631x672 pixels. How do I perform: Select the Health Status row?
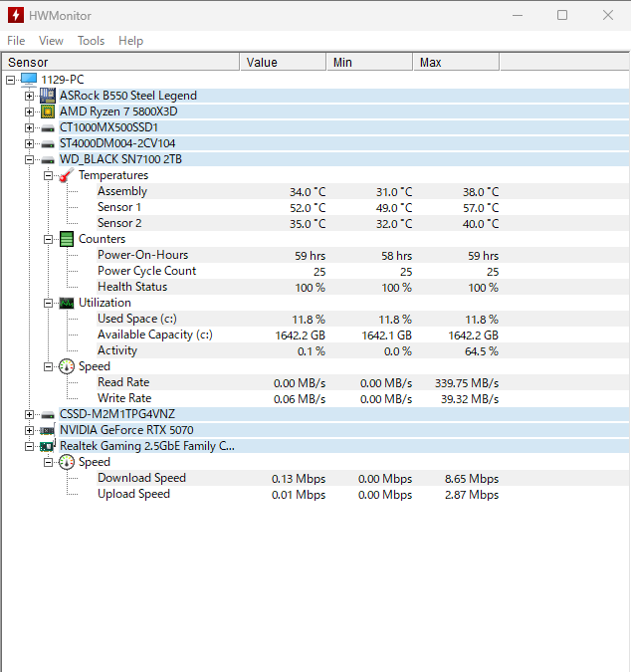tap(132, 287)
